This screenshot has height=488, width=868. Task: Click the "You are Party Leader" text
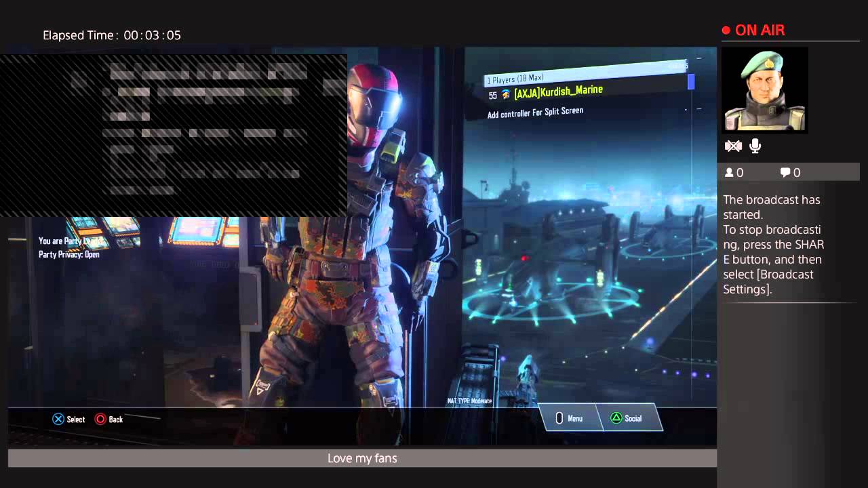[71, 241]
